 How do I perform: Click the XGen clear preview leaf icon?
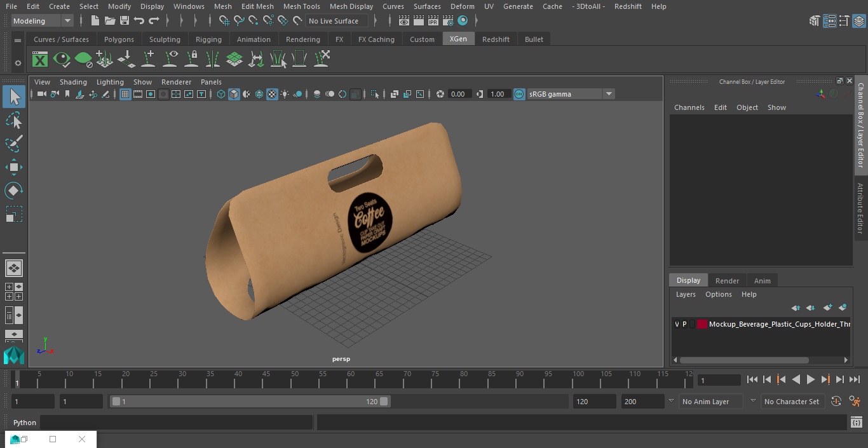point(83,60)
